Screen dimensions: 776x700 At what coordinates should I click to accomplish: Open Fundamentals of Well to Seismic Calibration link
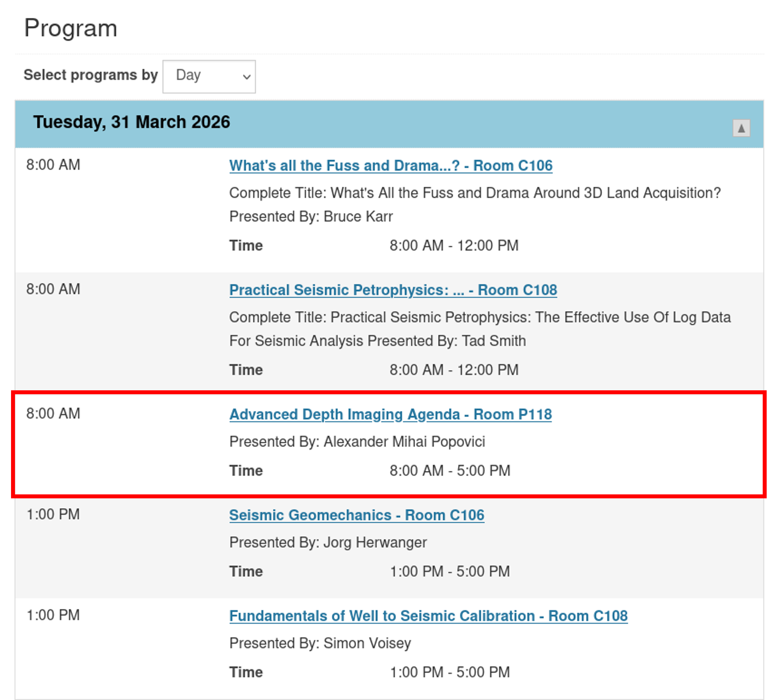click(428, 615)
